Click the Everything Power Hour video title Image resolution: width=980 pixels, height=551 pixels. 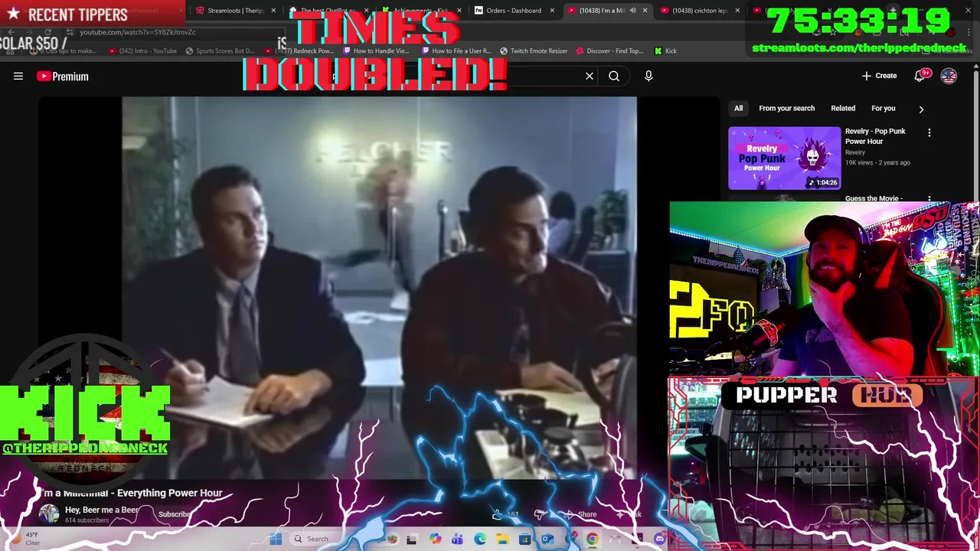click(131, 493)
